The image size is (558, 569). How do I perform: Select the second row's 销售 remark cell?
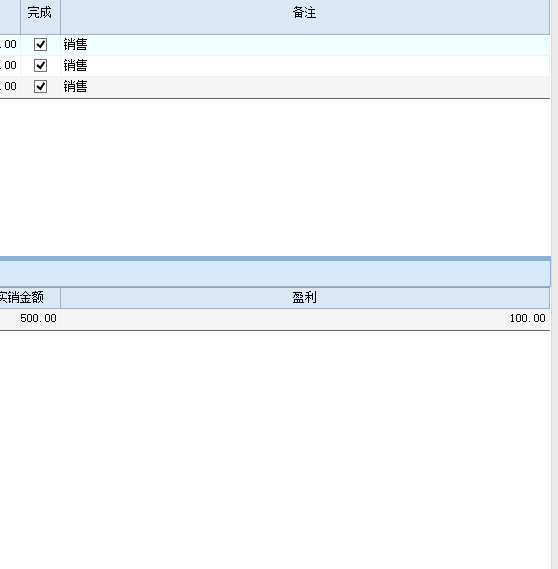pos(305,66)
